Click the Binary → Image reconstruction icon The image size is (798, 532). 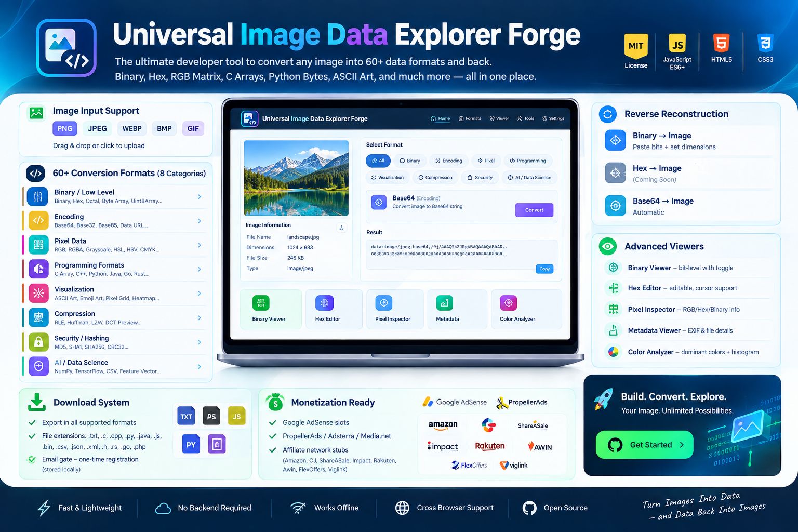tap(615, 140)
